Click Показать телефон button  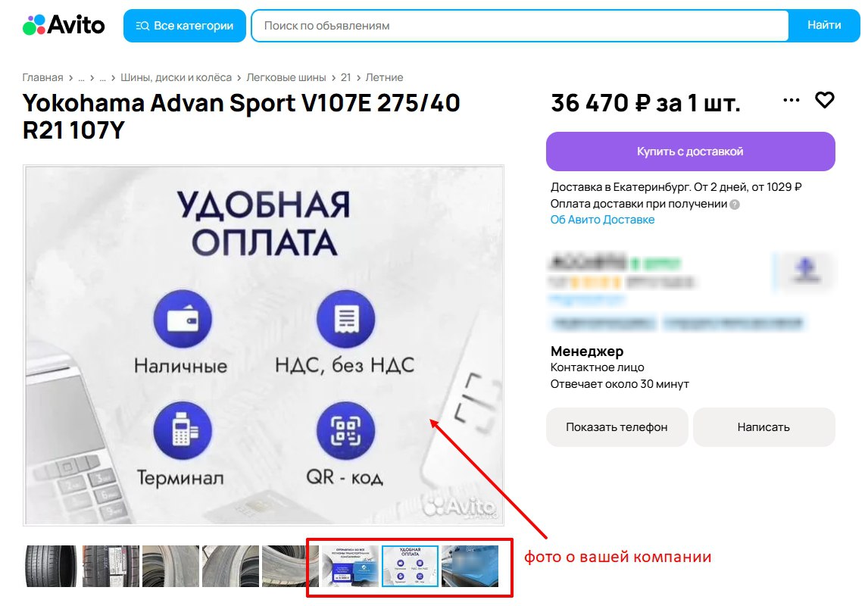617,426
